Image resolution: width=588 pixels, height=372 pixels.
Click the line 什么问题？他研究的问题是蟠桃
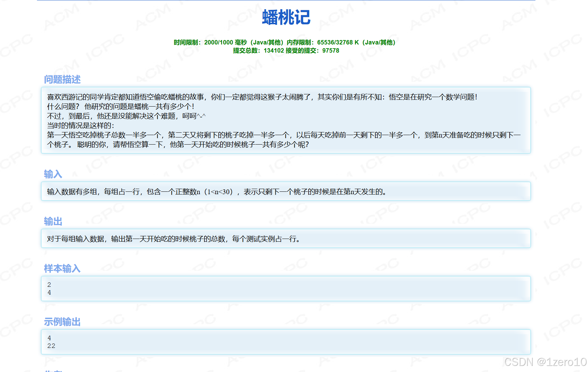120,107
